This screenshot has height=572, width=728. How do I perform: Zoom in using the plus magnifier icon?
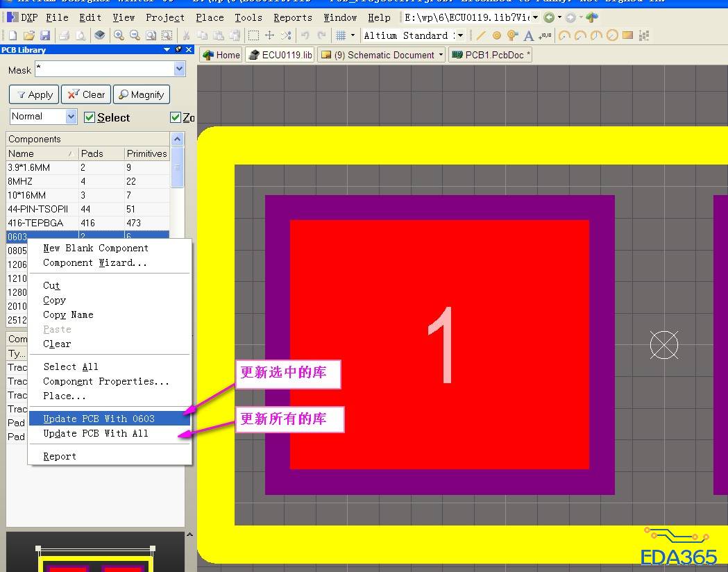click(119, 35)
